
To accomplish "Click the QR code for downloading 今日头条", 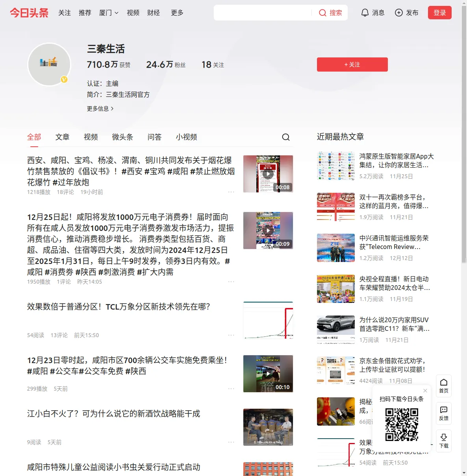I will [402, 424].
